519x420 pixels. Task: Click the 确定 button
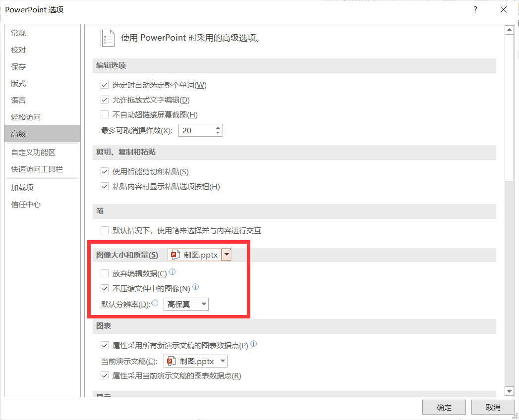443,407
